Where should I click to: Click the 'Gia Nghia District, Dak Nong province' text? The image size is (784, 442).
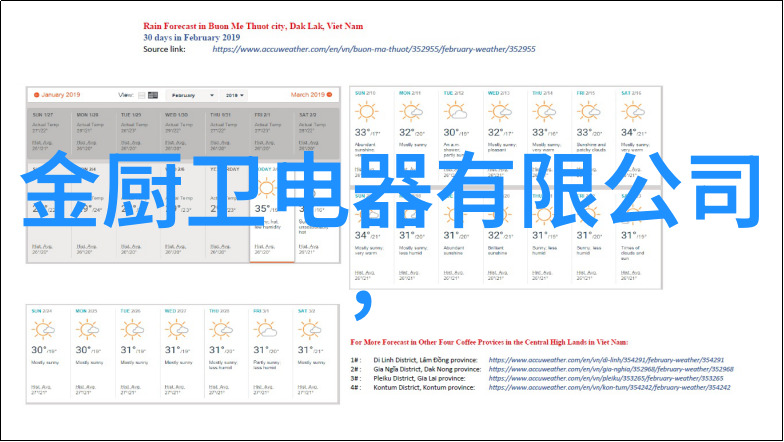point(427,369)
